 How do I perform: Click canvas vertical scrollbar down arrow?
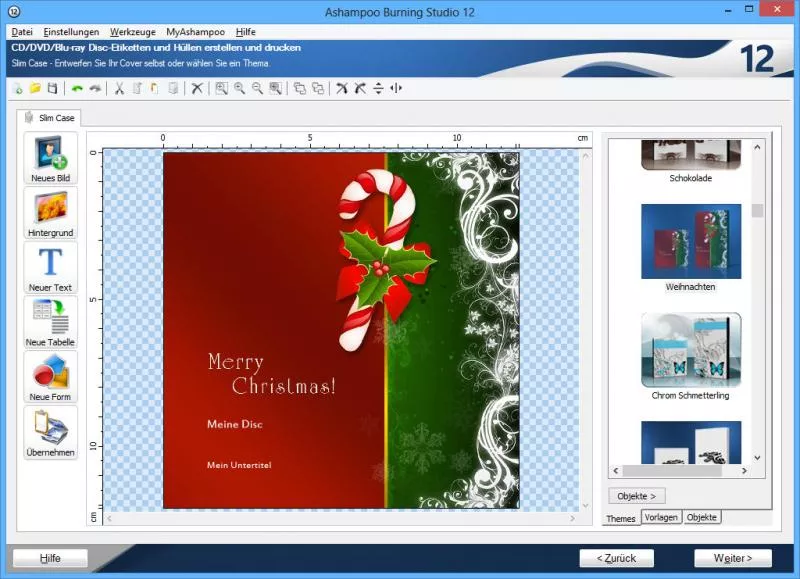585,506
